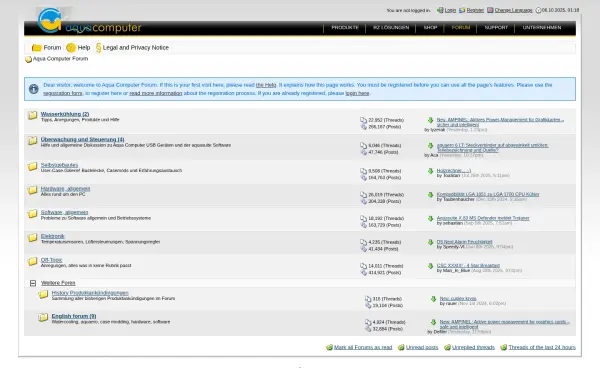Viewport: 600px width, 375px height.
Task: Click the Login icon in the header
Action: click(x=440, y=10)
